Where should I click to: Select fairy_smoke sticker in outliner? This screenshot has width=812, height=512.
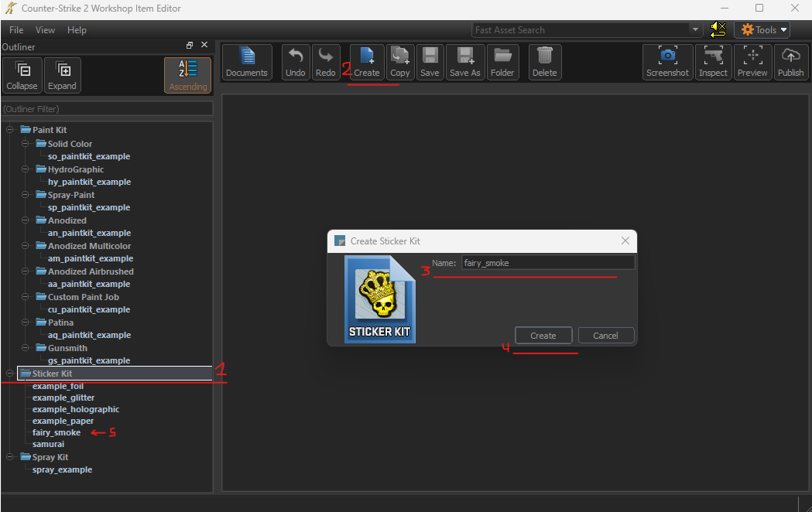57,432
